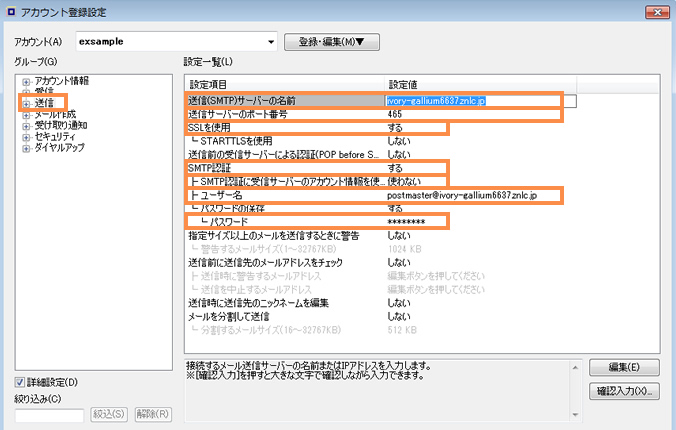
Task: Expand the 受け取り通知 tree node
Action: pyautogui.click(x=26, y=126)
